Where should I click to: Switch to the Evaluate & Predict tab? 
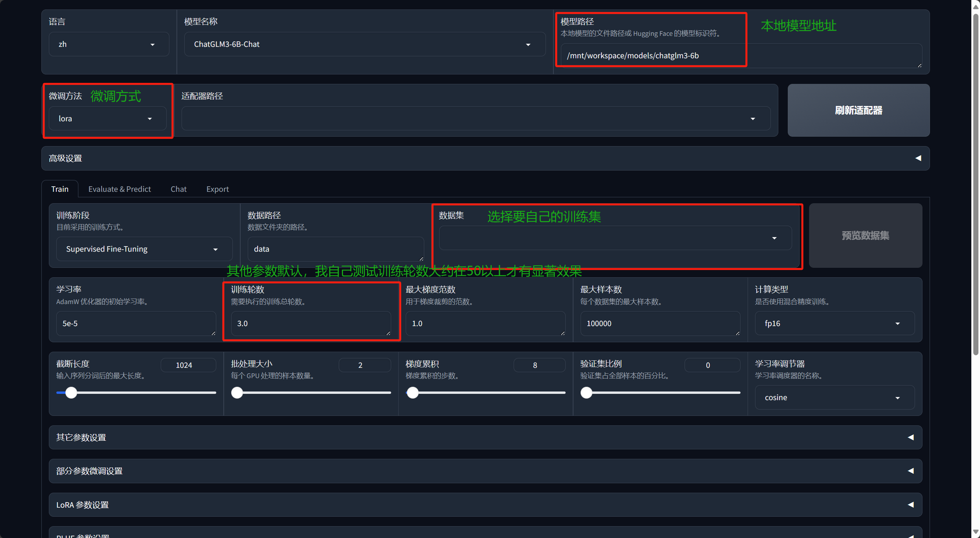[119, 189]
